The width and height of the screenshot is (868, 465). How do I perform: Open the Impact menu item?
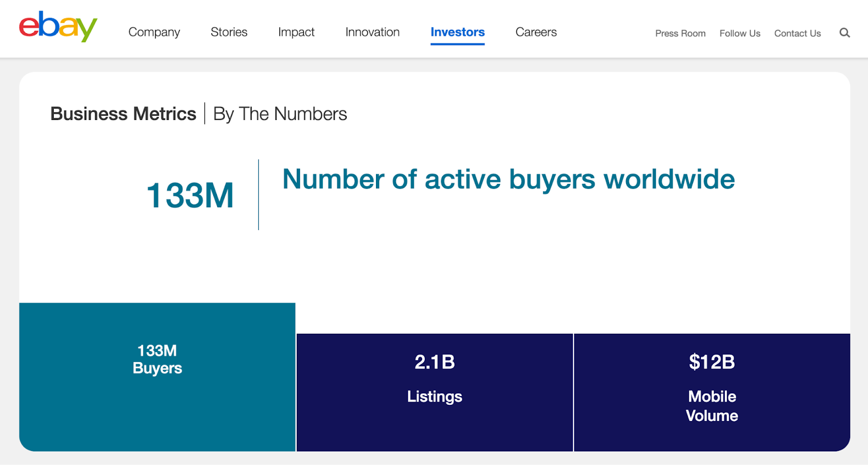tap(296, 33)
